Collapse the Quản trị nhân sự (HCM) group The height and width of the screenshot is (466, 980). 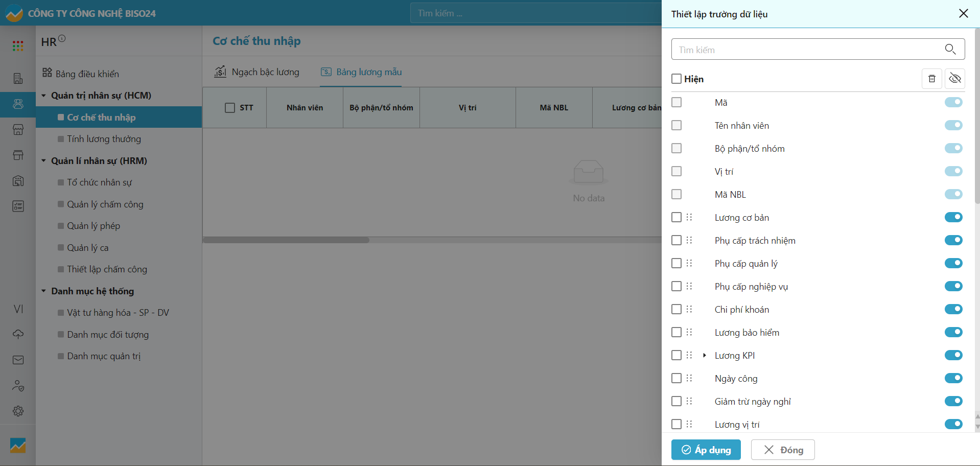tap(44, 96)
